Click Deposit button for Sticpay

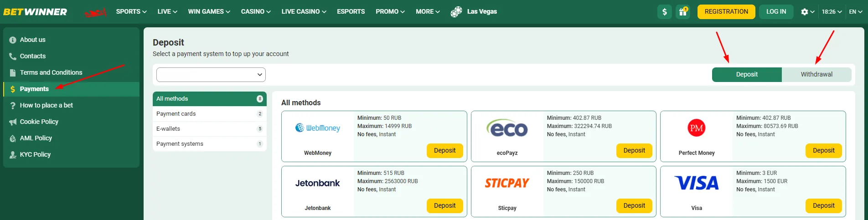tap(634, 205)
